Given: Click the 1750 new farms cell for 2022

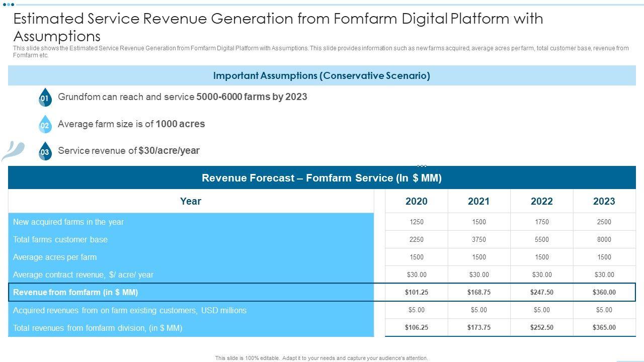Looking at the screenshot, I should coord(542,222).
